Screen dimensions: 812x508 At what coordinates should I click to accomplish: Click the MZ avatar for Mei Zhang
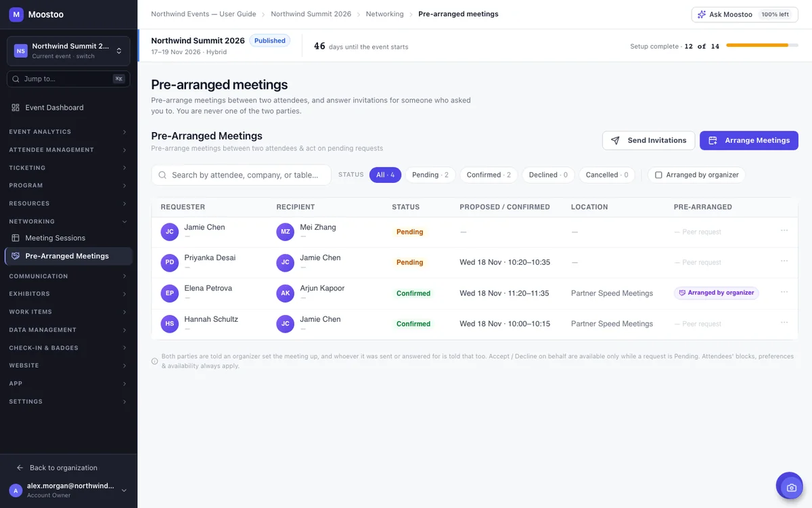286,232
